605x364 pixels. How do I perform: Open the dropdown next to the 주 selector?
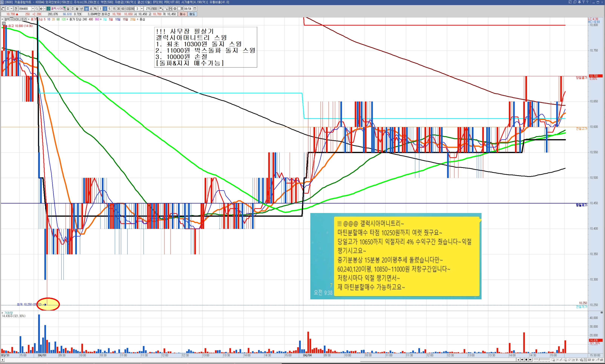(x=12, y=9)
